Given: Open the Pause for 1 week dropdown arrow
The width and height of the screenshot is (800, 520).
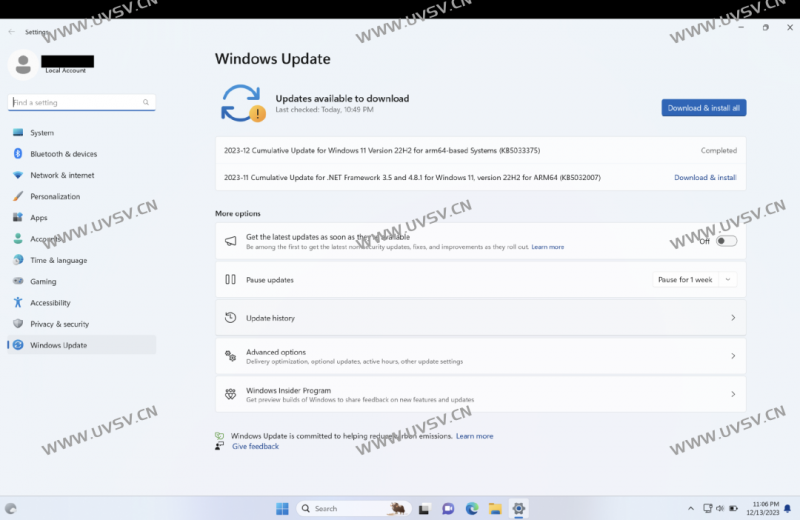Looking at the screenshot, I should [728, 280].
